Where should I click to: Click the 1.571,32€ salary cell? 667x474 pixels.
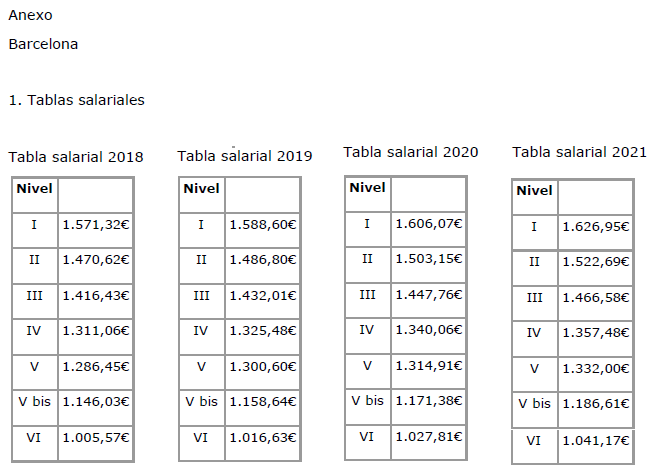click(x=96, y=225)
